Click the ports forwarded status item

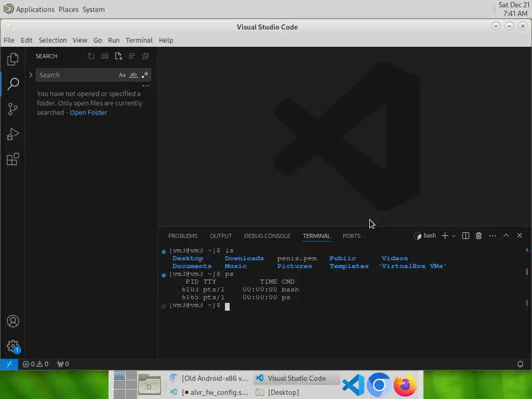click(63, 364)
